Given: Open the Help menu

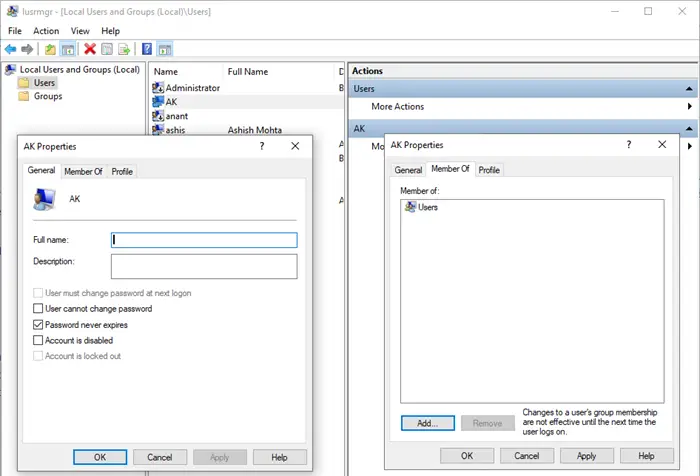Looking at the screenshot, I should 110,31.
